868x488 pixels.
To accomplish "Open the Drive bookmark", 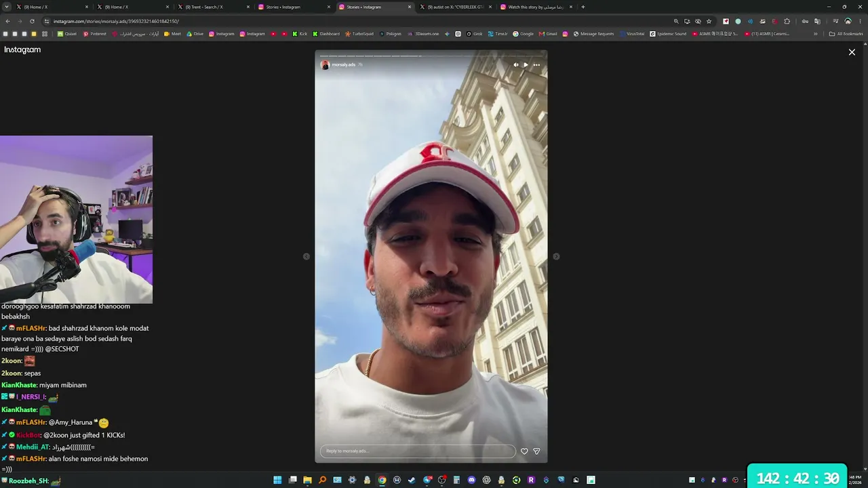I will (x=195, y=34).
